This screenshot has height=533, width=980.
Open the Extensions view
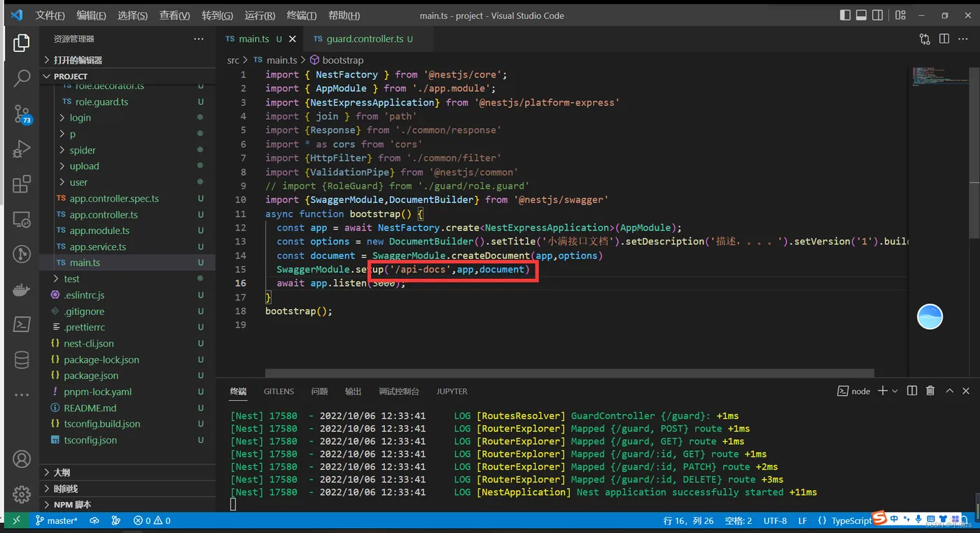22,184
